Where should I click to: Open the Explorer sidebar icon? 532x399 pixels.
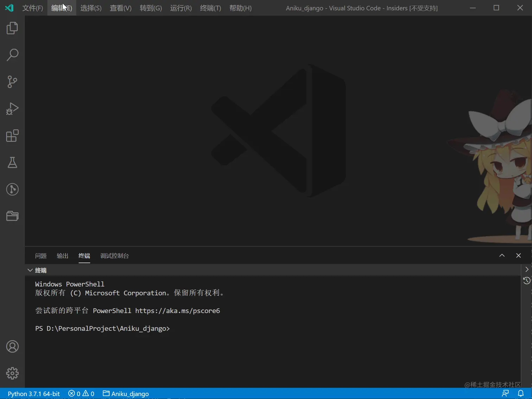pos(12,28)
